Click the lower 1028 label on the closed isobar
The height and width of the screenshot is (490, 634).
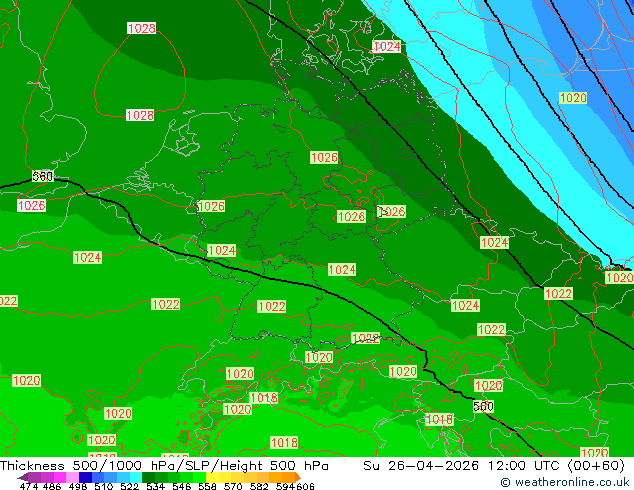pos(140,115)
